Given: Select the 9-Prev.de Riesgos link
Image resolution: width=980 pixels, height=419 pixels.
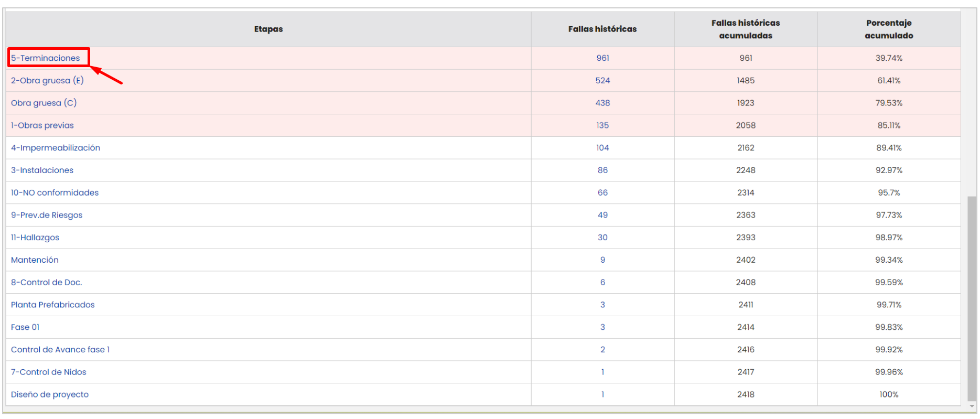Looking at the screenshot, I should click(47, 215).
